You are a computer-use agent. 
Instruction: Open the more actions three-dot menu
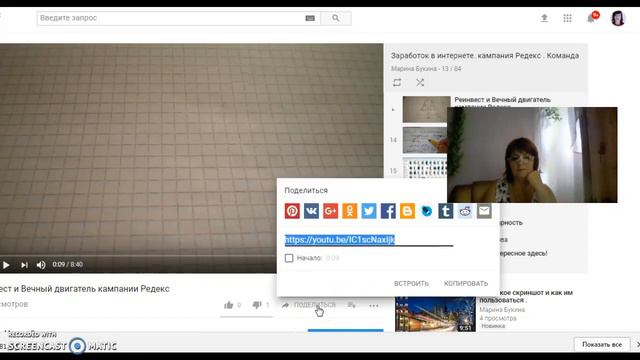click(373, 305)
